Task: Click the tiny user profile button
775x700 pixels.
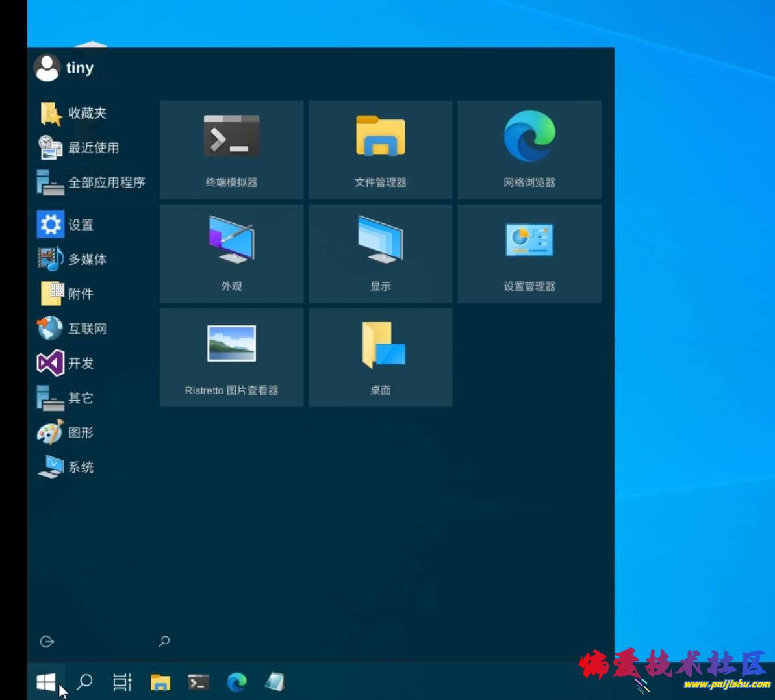Action: pos(64,68)
